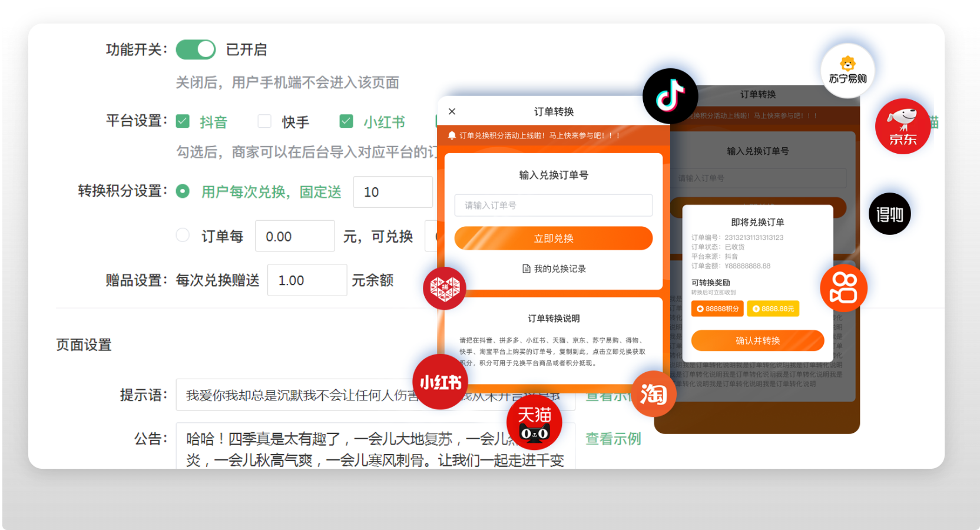Click the Tmall (天猫) logo icon
980x530 pixels.
tap(534, 423)
